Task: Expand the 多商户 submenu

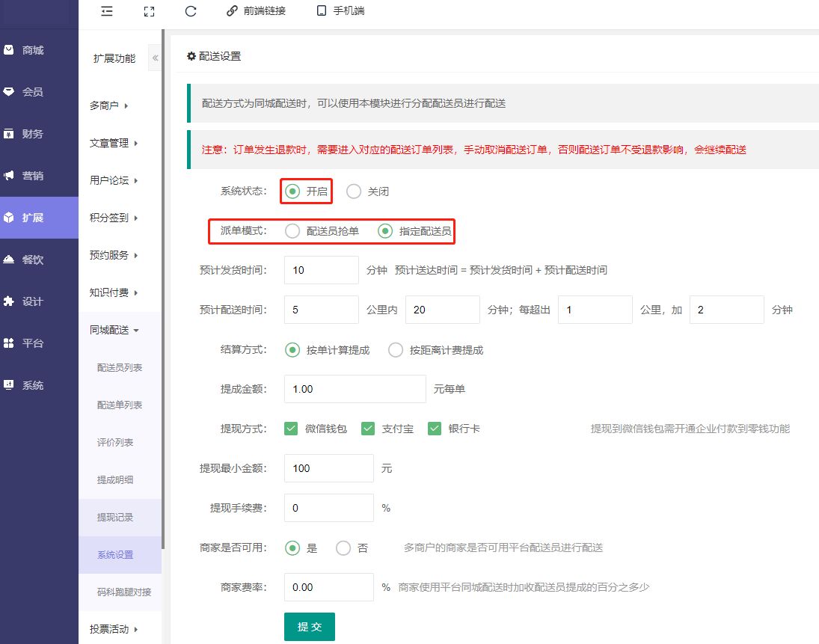Action: pos(108,106)
